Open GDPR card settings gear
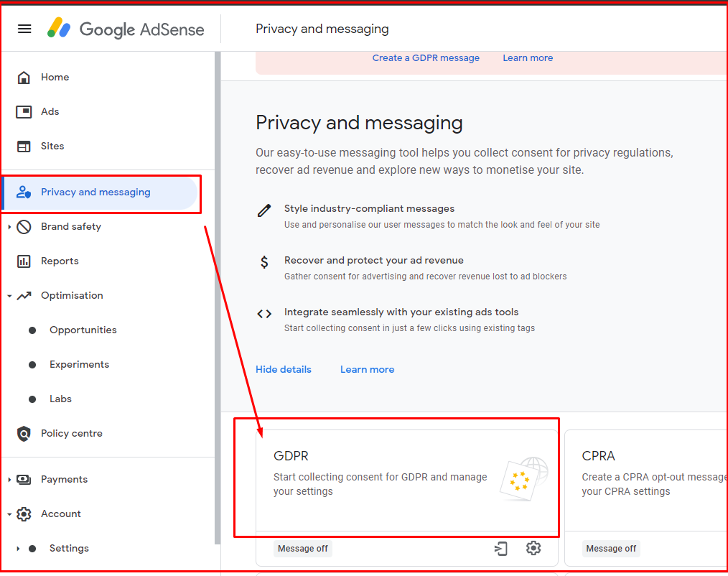Screen dimensions: 728x576 click(x=533, y=548)
